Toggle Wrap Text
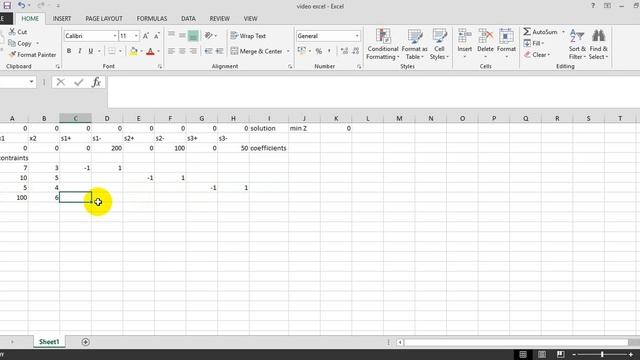 pyautogui.click(x=248, y=36)
